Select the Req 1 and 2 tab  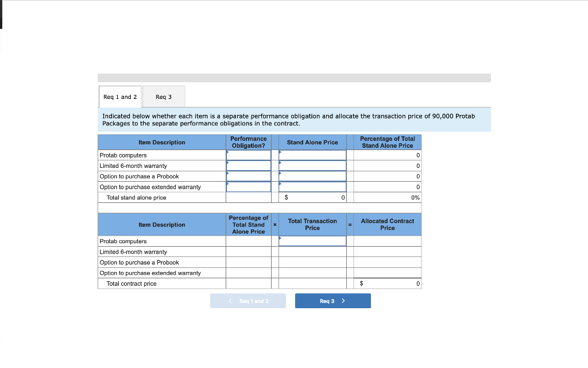[120, 96]
